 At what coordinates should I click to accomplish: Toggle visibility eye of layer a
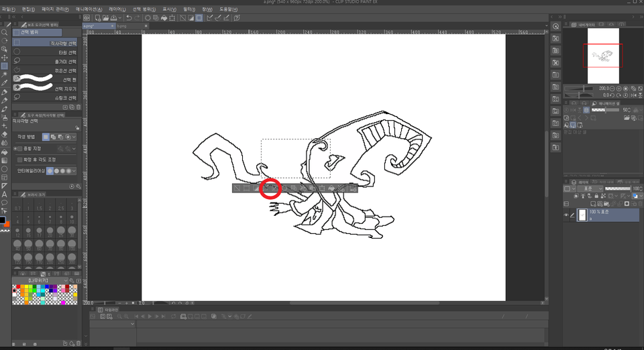(566, 215)
